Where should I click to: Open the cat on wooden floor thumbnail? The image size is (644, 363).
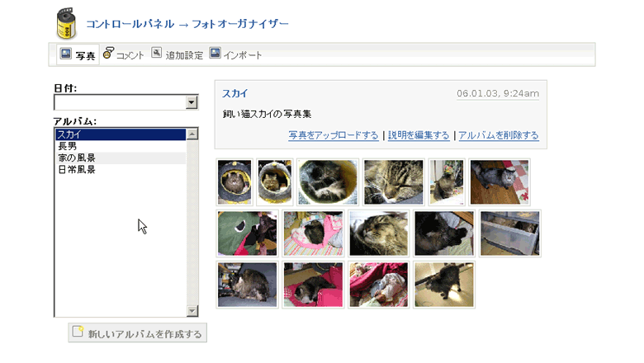coord(500,182)
